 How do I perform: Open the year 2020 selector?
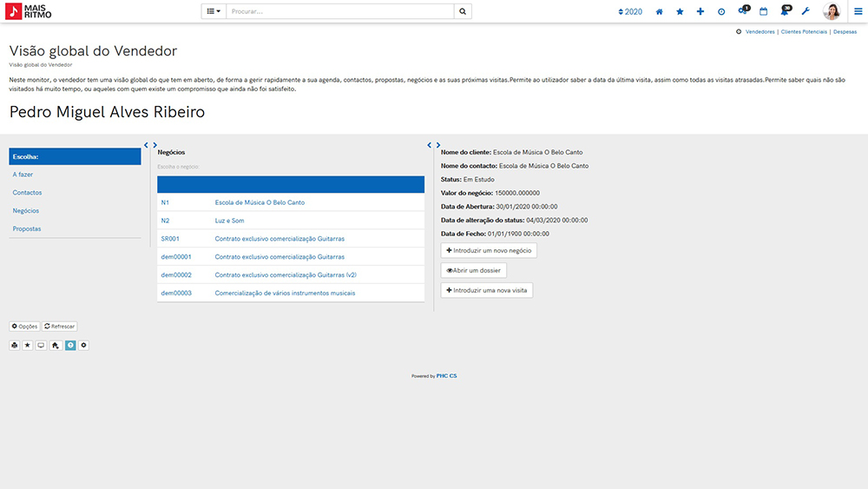[630, 11]
